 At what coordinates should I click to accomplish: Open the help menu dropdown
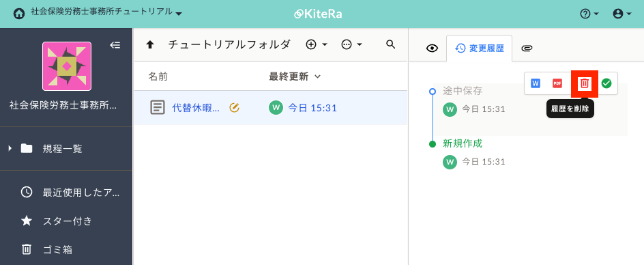(589, 14)
